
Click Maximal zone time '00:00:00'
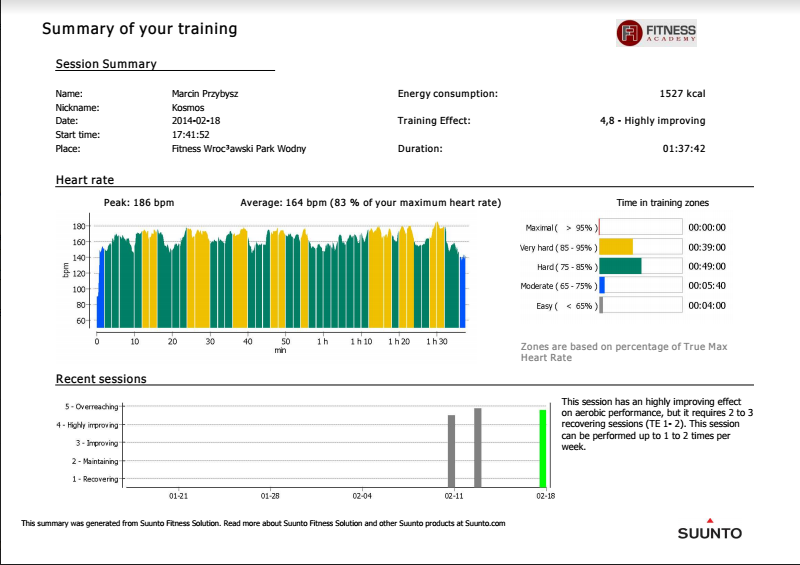[707, 228]
